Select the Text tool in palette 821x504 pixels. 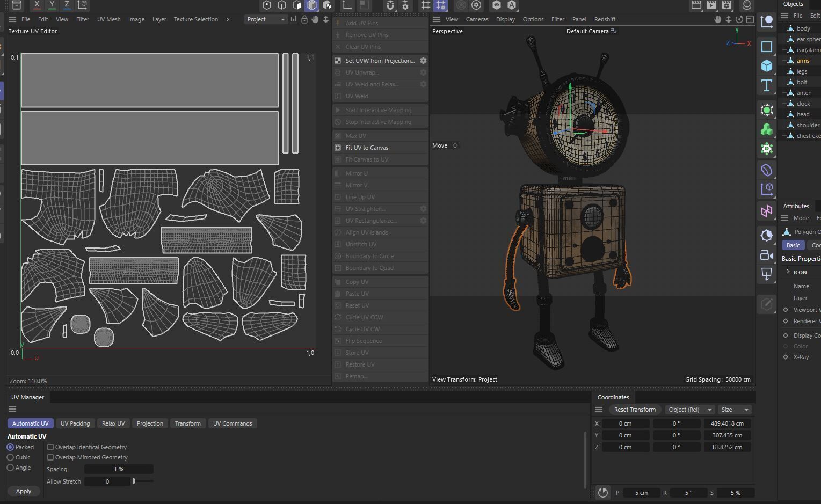[767, 85]
